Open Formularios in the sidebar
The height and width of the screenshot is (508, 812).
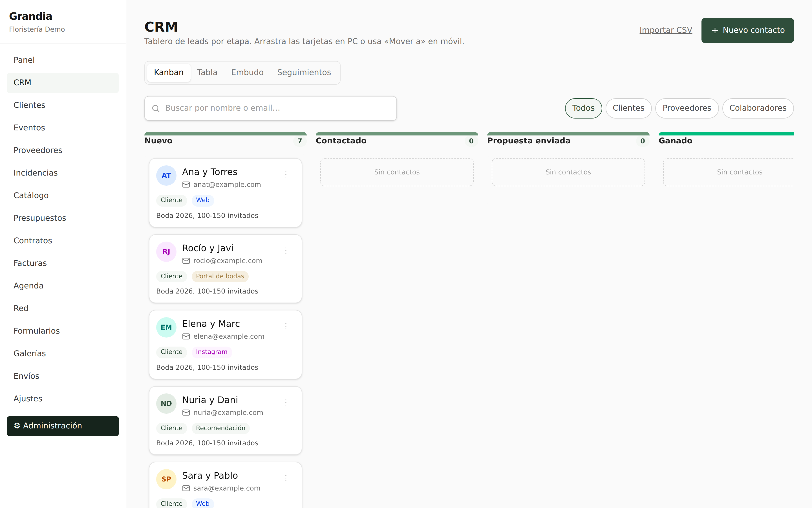(x=63, y=331)
